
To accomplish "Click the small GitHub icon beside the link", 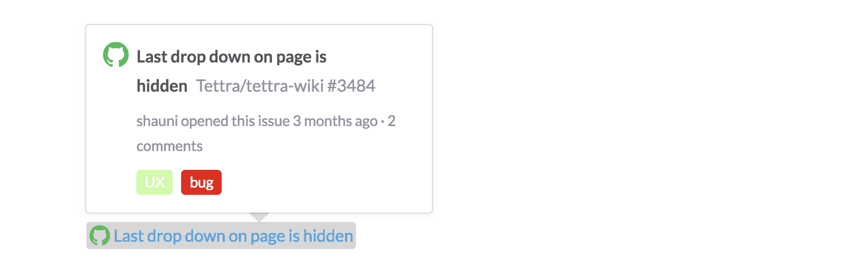I will 99,235.
